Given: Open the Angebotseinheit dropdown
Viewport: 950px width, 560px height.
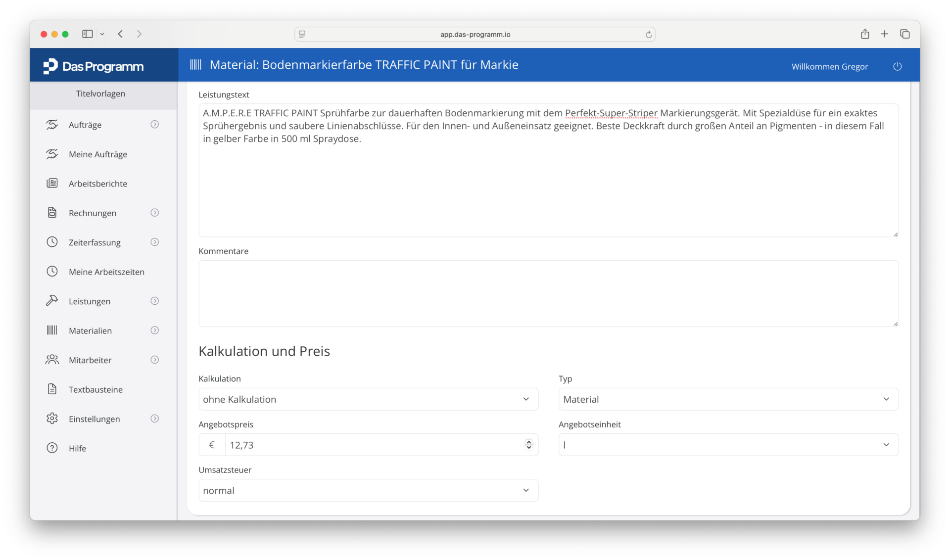Looking at the screenshot, I should pos(728,445).
